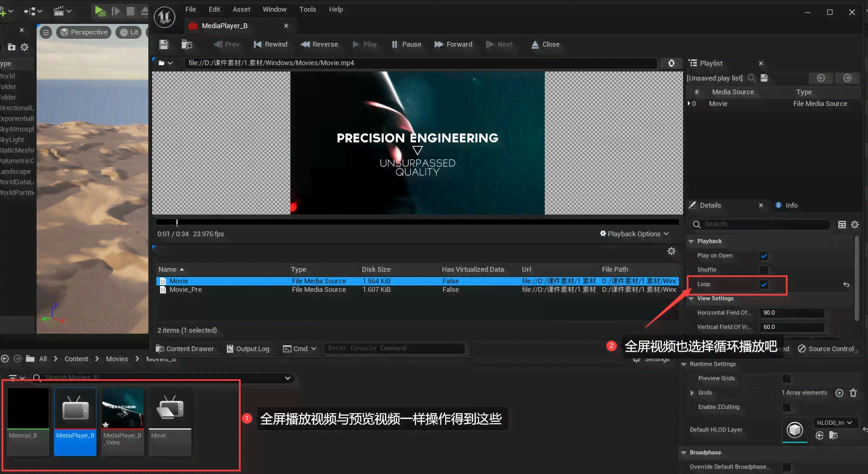Save the unsaved play list
The image size is (868, 474).
764,78
